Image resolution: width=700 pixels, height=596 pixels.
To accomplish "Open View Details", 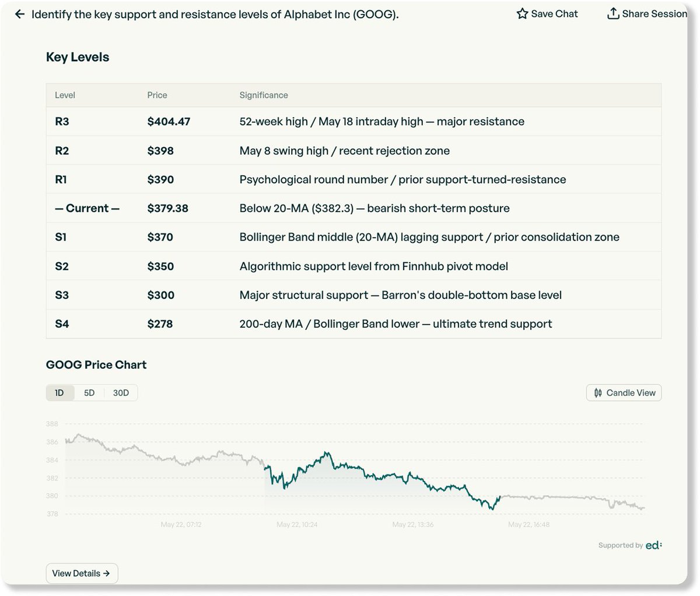I will point(82,573).
